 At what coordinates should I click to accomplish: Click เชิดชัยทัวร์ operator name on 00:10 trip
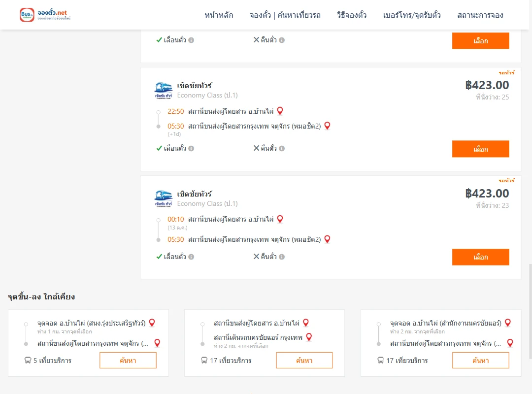[x=195, y=194]
